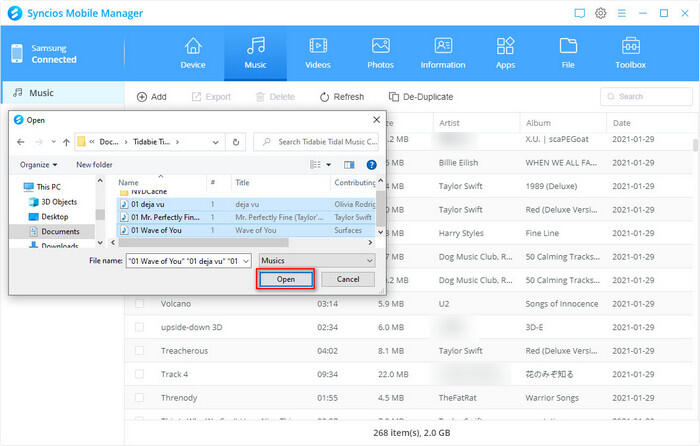Close the Open dialog with X

pos(376,120)
